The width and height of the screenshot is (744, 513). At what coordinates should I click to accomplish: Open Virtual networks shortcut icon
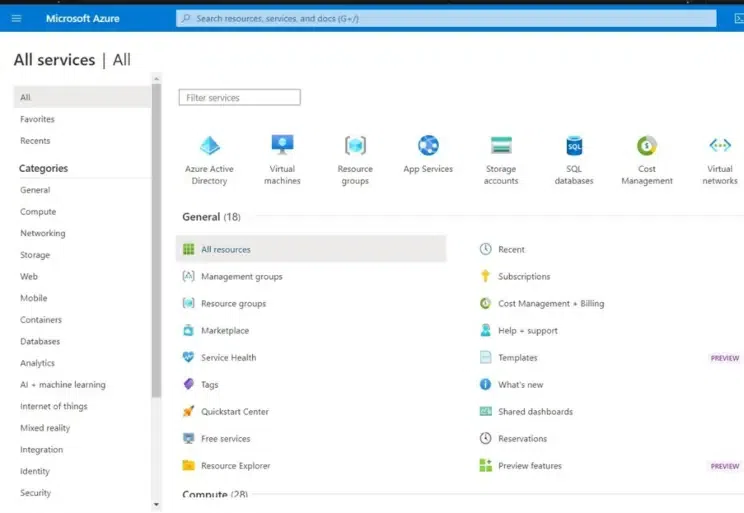720,145
